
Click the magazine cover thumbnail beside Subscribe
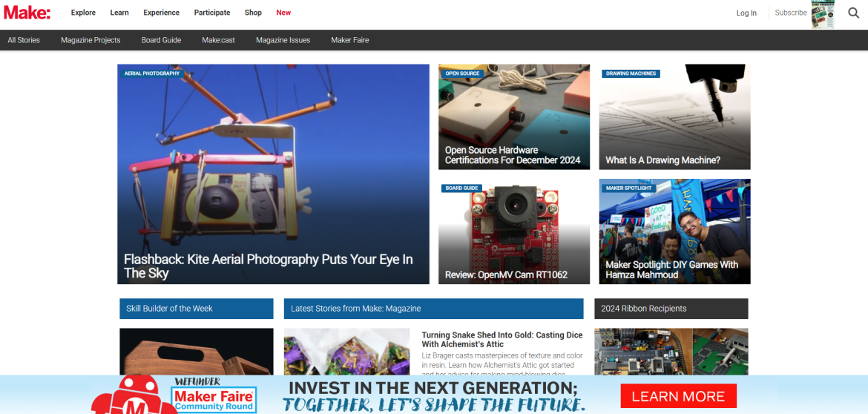pos(823,14)
